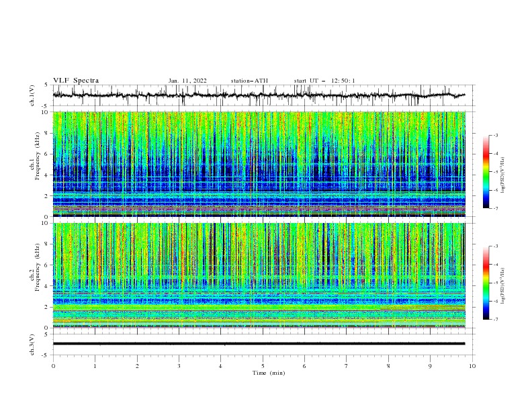
Task: Click time-axis tick label "7"
Action: click(347, 366)
